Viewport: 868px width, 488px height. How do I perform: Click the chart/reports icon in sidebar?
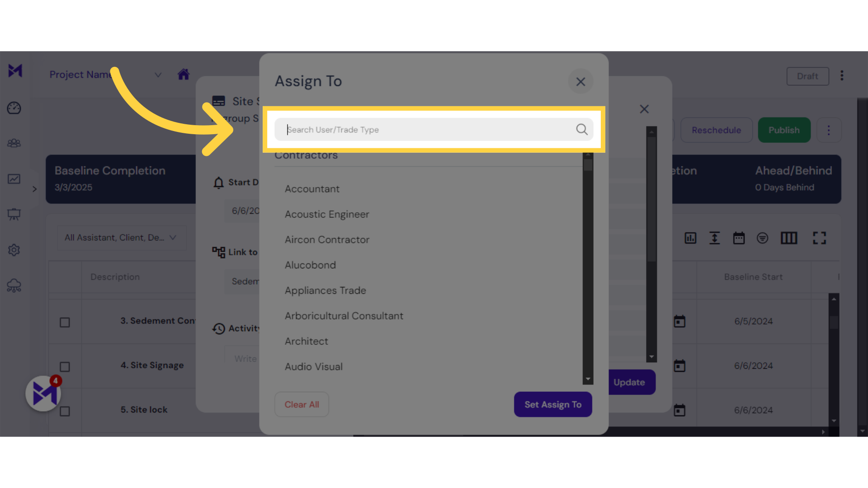click(x=14, y=178)
